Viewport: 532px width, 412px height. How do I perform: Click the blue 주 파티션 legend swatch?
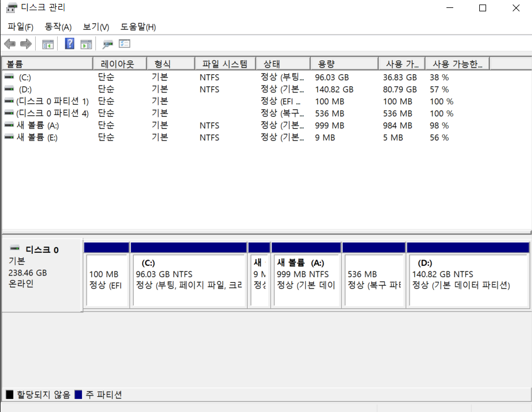pos(78,394)
